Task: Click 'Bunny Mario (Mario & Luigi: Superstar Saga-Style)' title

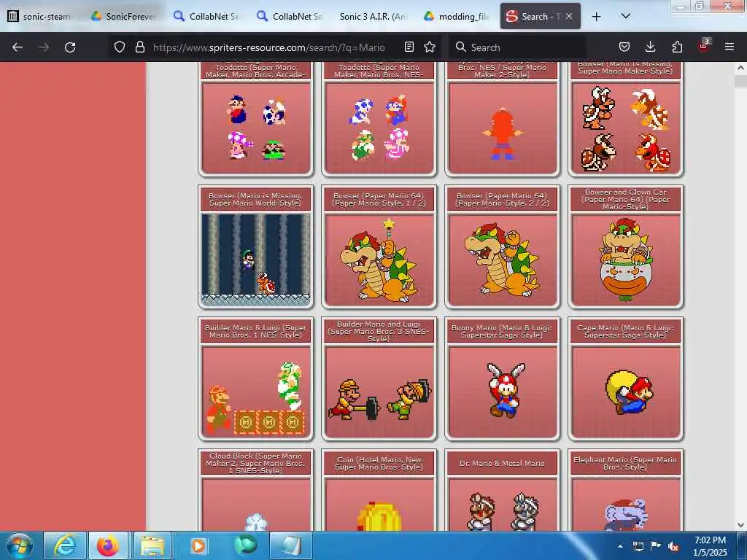Action: pyautogui.click(x=502, y=332)
